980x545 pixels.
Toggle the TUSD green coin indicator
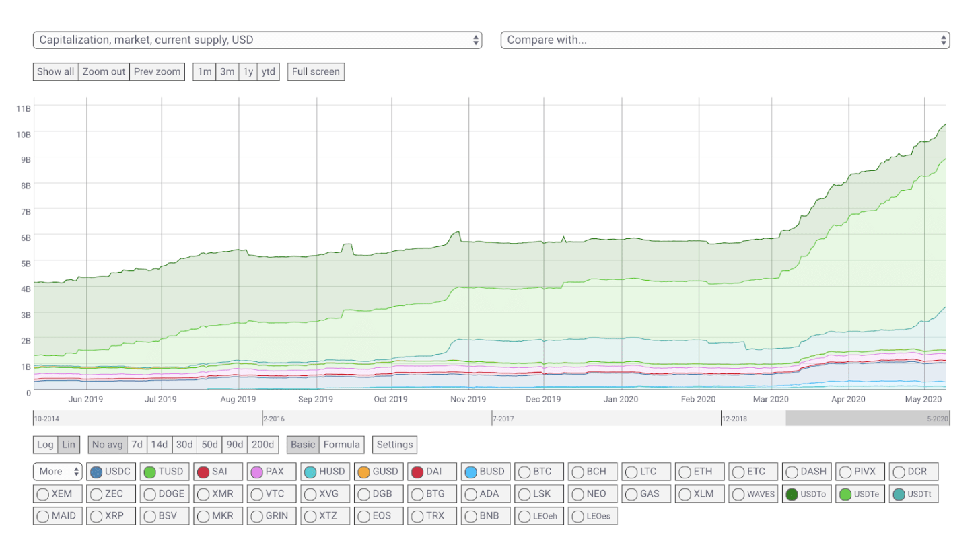pos(150,472)
